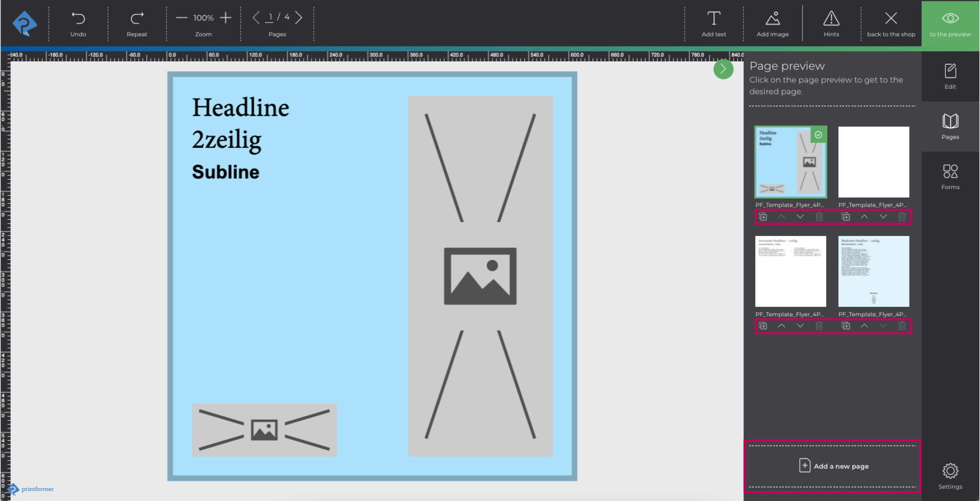Click back to the shop X icon
Viewport: 980px width, 501px height.
[891, 19]
